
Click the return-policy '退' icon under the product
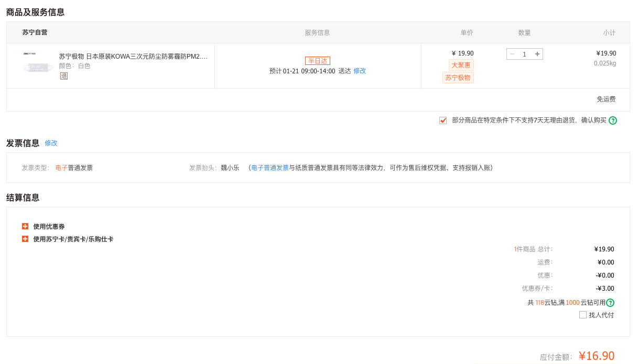tap(64, 76)
